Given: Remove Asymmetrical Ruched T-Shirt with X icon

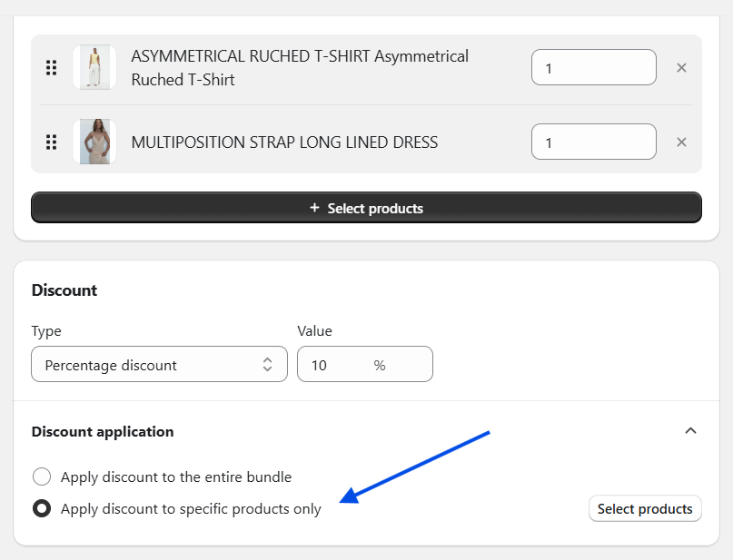Looking at the screenshot, I should point(681,68).
